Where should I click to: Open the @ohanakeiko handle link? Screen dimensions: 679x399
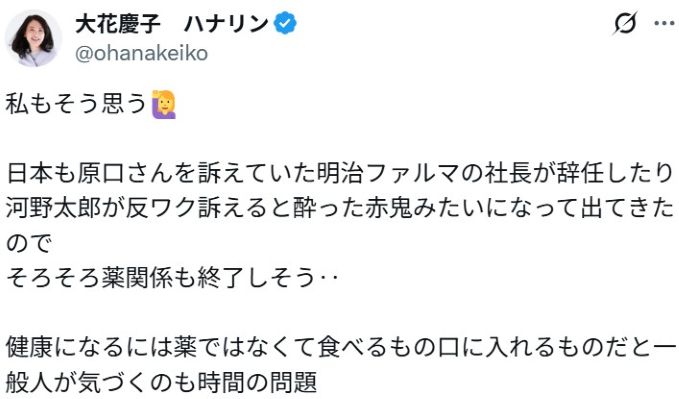(x=142, y=54)
